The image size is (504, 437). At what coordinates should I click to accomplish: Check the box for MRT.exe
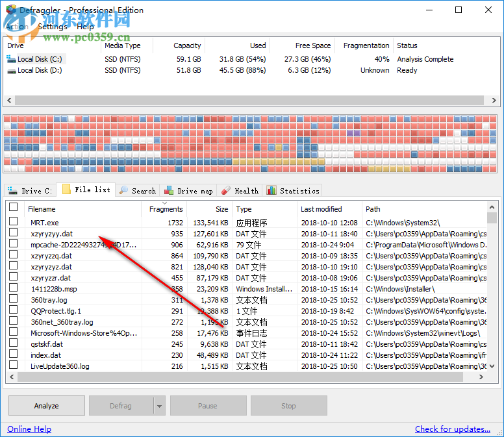pyautogui.click(x=13, y=221)
